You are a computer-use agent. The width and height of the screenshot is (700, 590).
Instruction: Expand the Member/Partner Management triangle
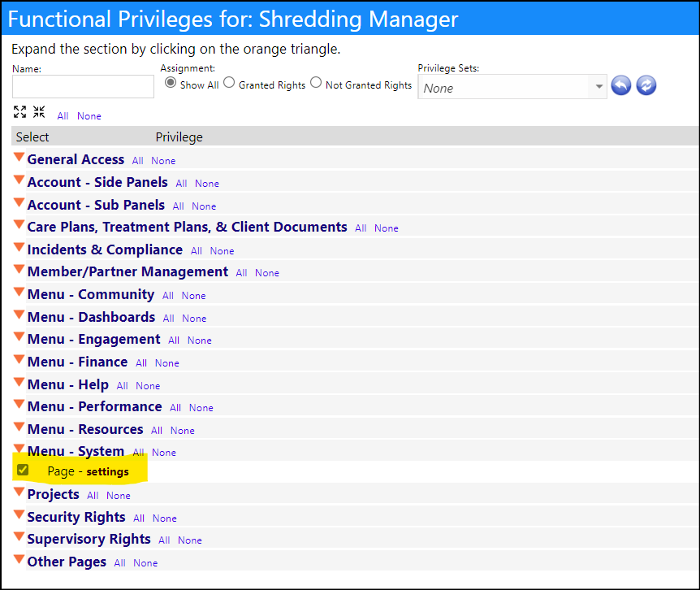(x=19, y=269)
